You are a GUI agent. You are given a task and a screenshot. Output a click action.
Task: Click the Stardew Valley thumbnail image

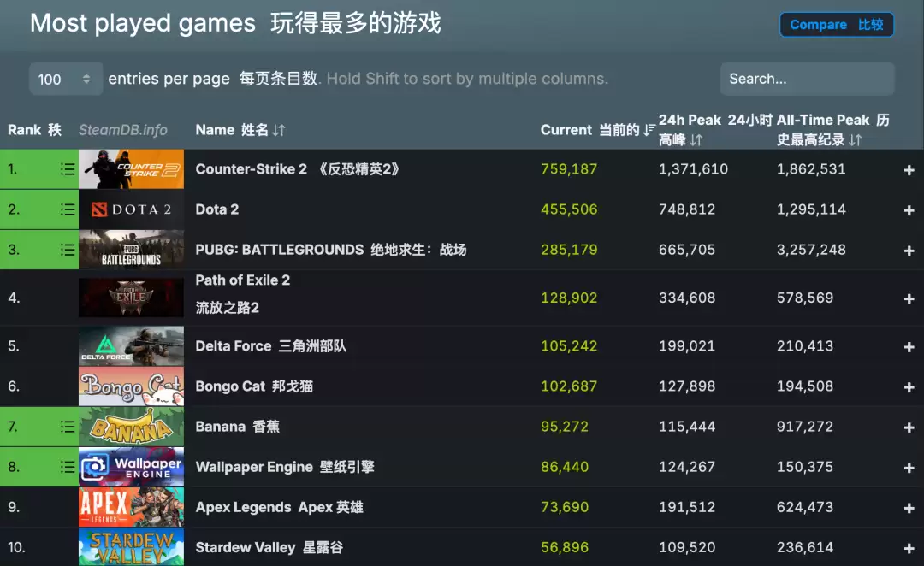(131, 547)
